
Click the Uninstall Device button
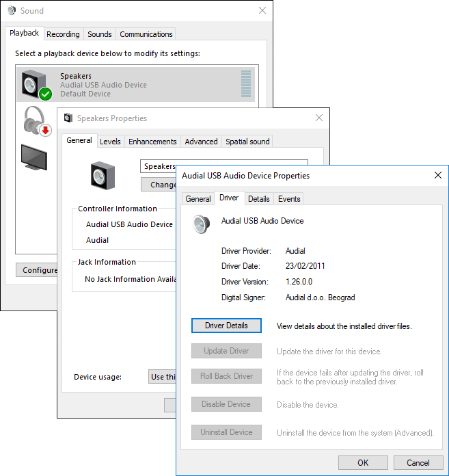coord(226,432)
